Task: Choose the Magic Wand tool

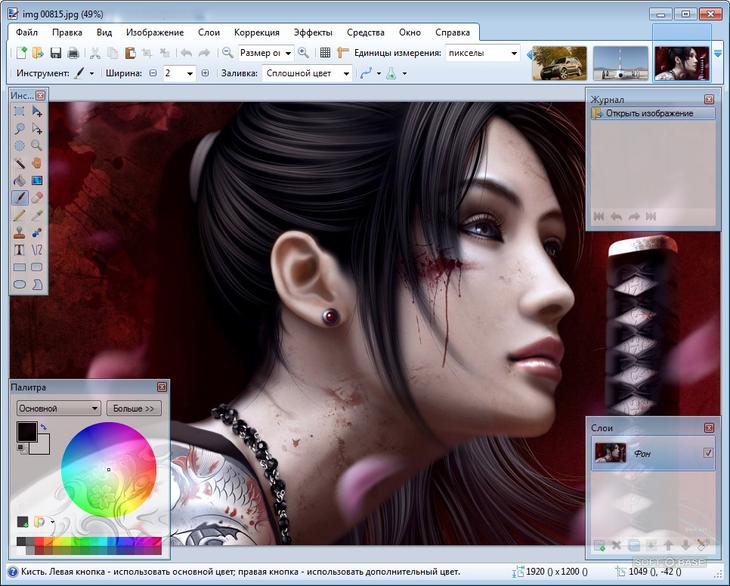Action: [20, 162]
